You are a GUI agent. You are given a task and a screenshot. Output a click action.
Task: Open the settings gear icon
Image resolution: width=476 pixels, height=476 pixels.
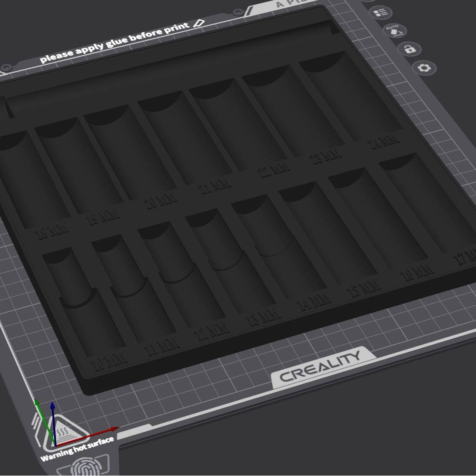[425, 68]
